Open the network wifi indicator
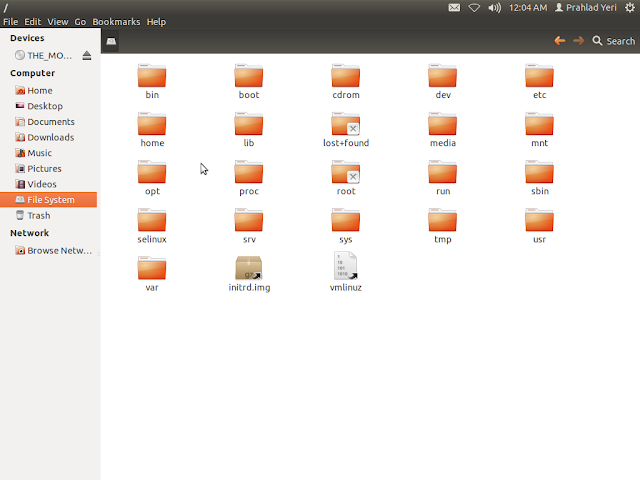 (x=474, y=7)
